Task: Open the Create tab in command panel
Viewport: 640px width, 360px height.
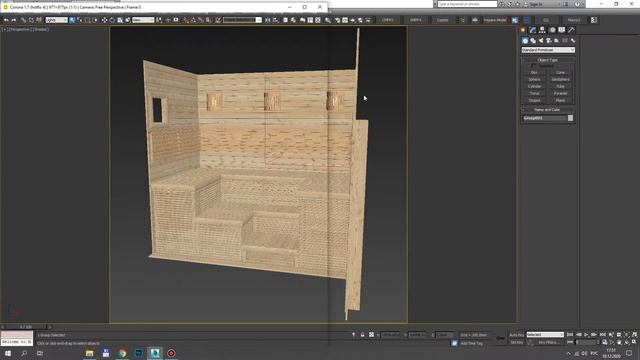Action: pos(523,30)
